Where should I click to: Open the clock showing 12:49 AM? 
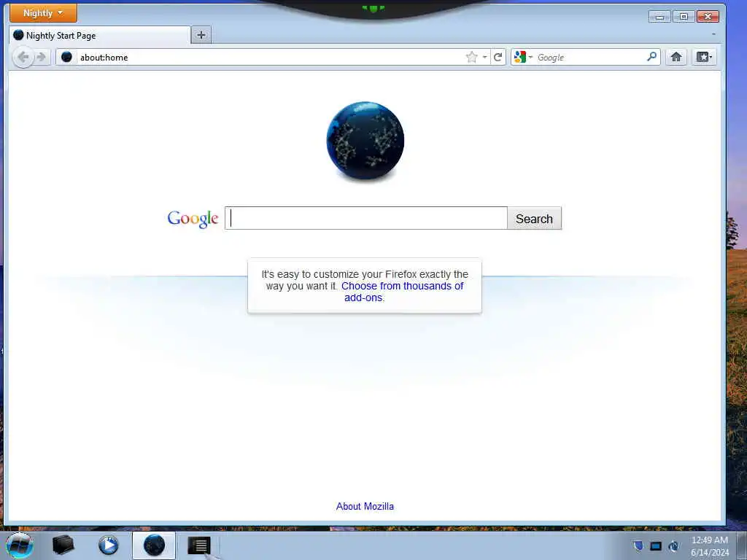[x=710, y=546]
